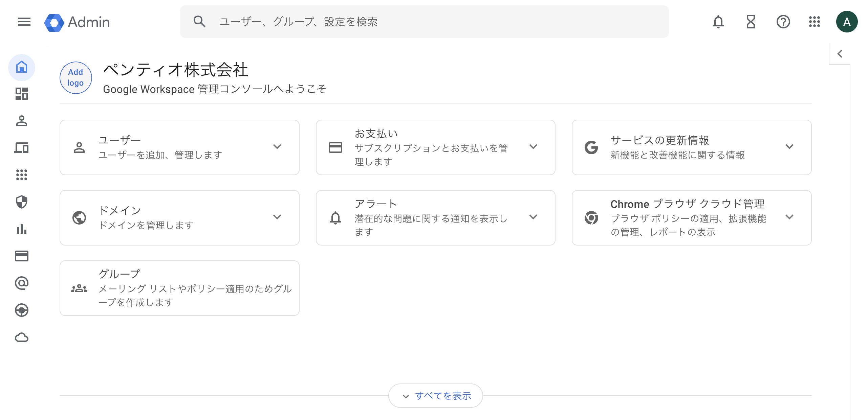Screen dimensions: 868x420
Task: Expand the サービスの更新情報 card chevron
Action: (x=789, y=146)
